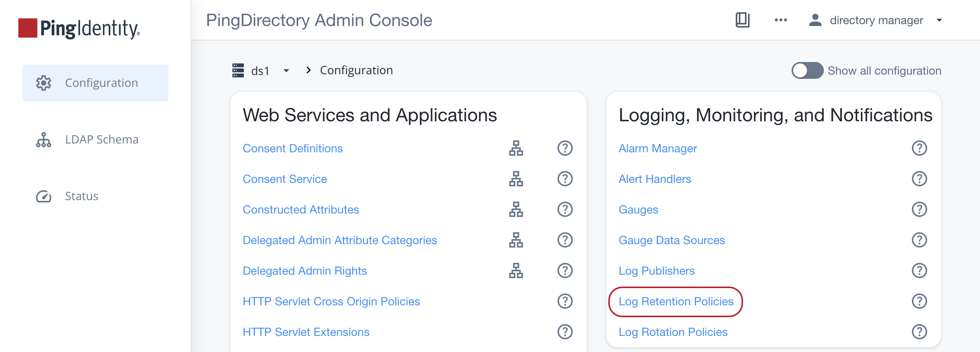Open help for Log Rotation Policies
980x352 pixels.
point(920,332)
